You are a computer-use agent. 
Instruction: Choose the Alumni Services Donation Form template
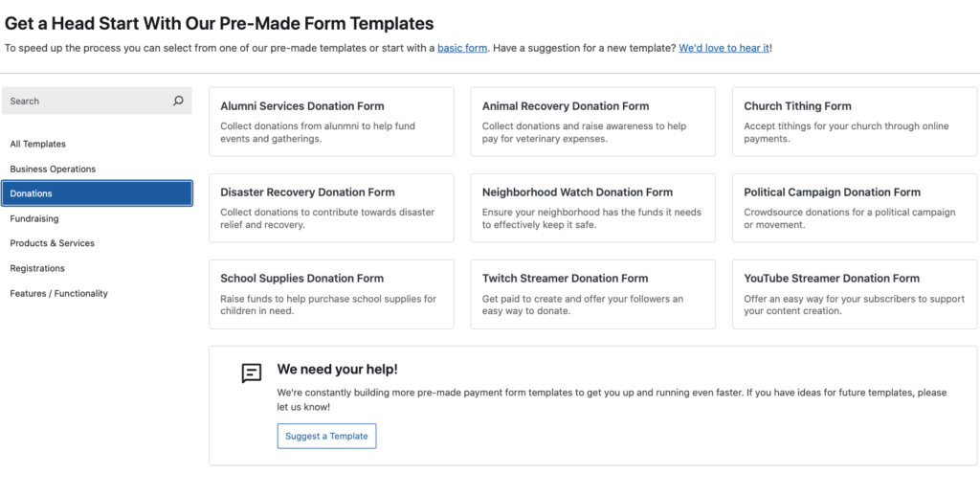pos(331,122)
